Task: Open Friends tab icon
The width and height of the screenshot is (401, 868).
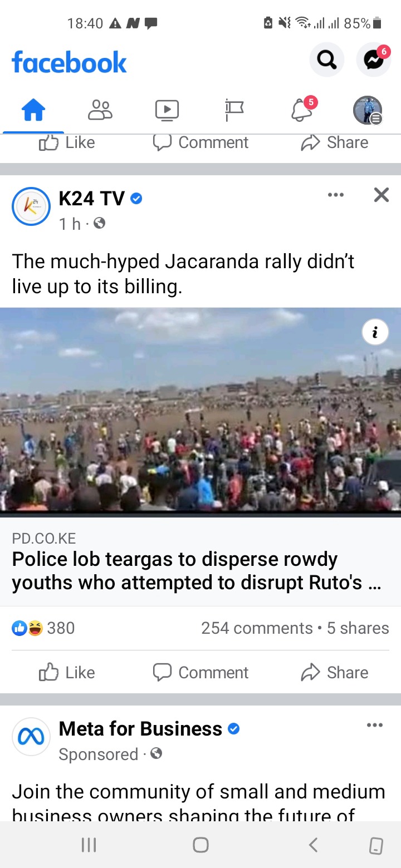Action: coord(100,110)
